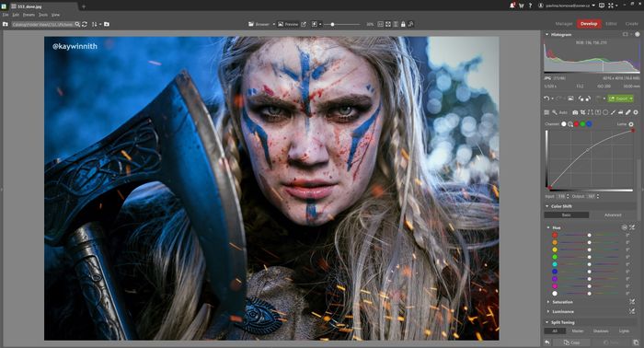Select the Gradient filter tool icon
Viewport: 644px width, 348px height.
point(598,112)
